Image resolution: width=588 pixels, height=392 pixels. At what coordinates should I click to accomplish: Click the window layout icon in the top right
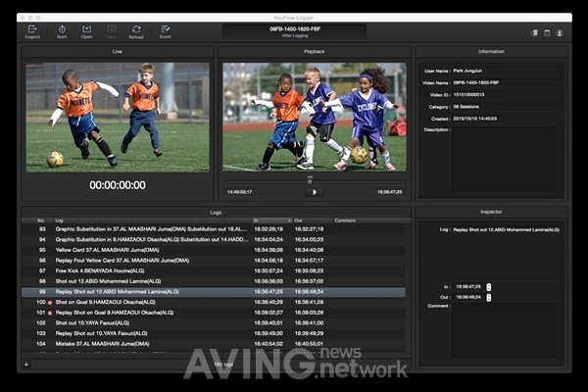click(x=547, y=33)
